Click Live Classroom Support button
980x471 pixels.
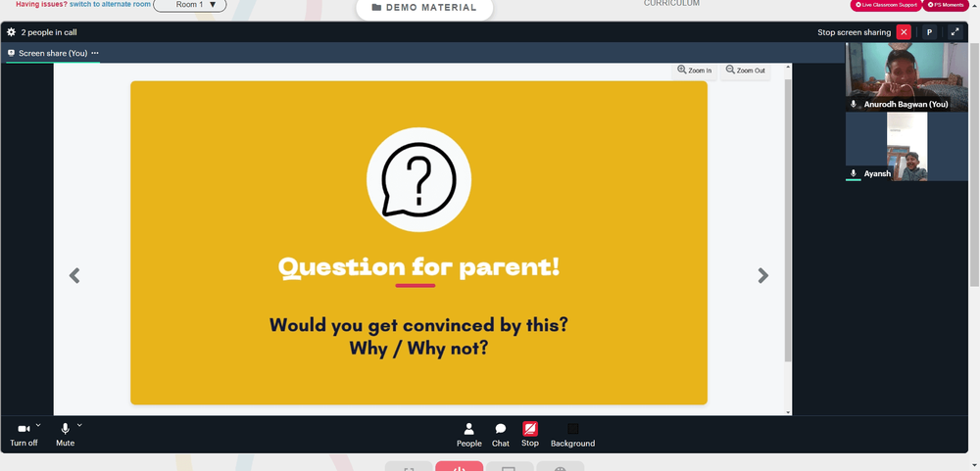coord(886,5)
